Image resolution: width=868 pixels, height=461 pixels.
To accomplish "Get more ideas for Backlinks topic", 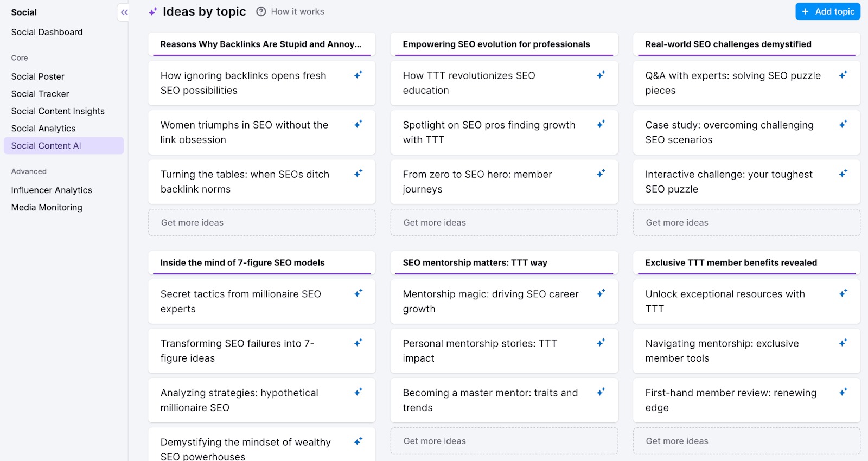I will tap(261, 222).
